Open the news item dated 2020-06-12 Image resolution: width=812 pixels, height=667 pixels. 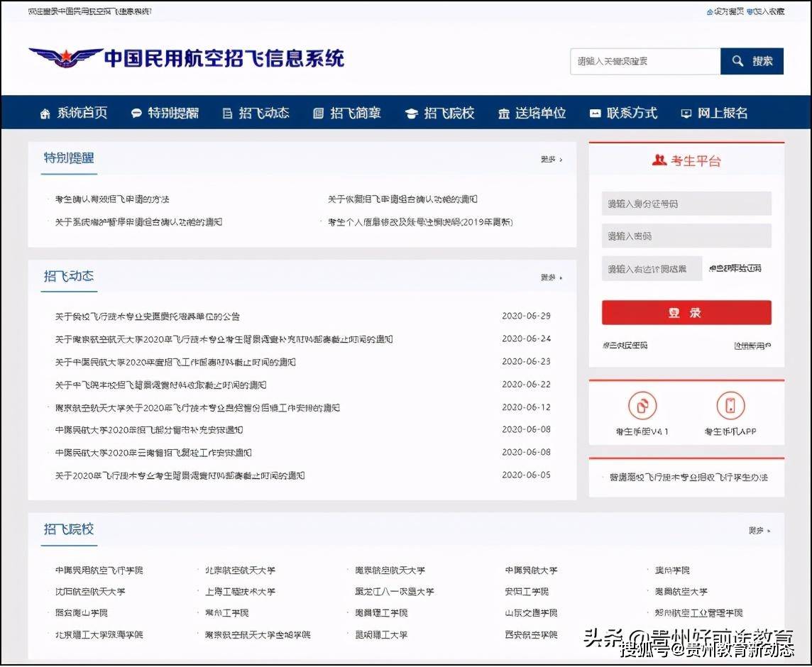197,407
